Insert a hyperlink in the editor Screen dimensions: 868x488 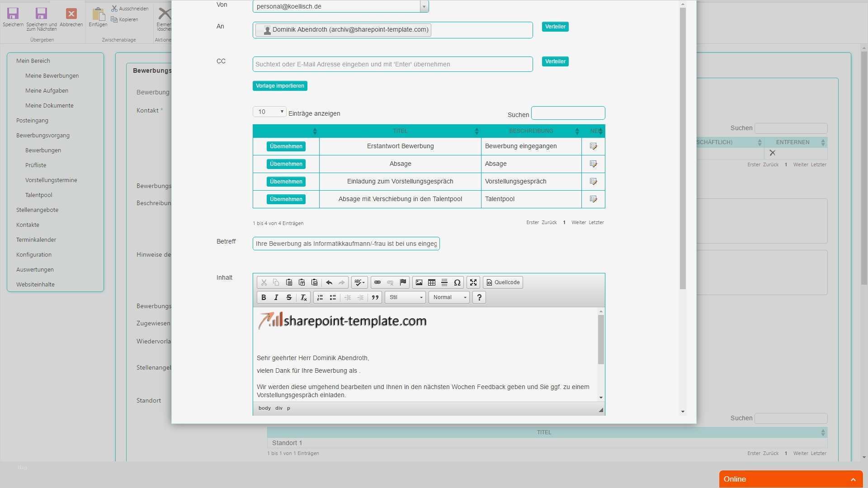tap(377, 282)
